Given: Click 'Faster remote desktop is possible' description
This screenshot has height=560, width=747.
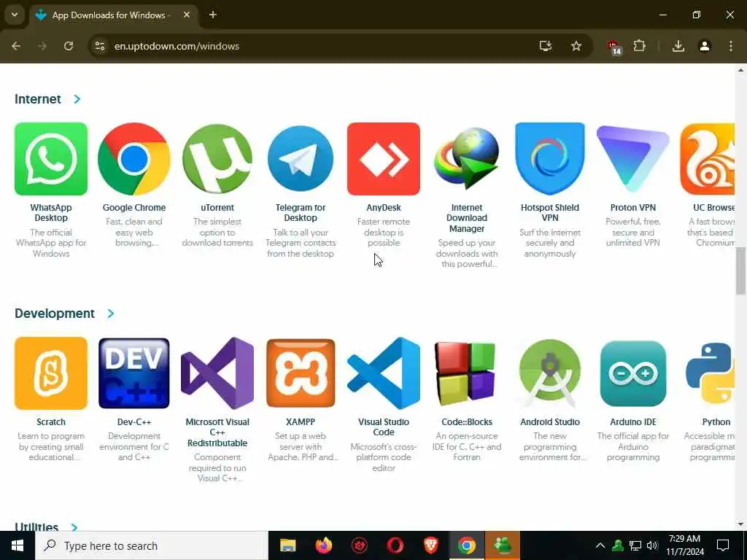Looking at the screenshot, I should 384,233.
